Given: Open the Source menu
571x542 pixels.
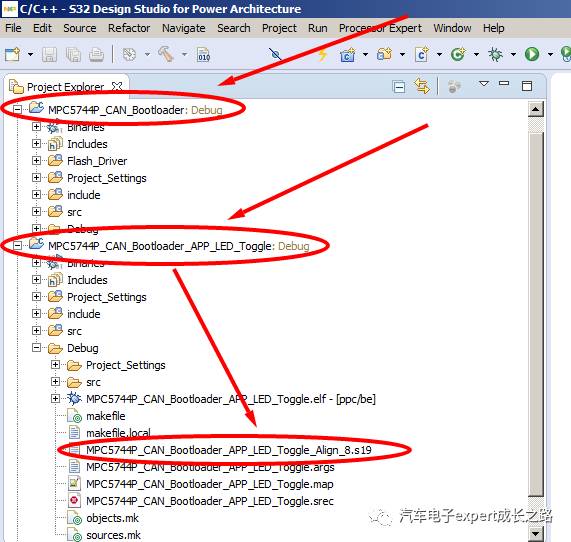Looking at the screenshot, I should point(80,28).
